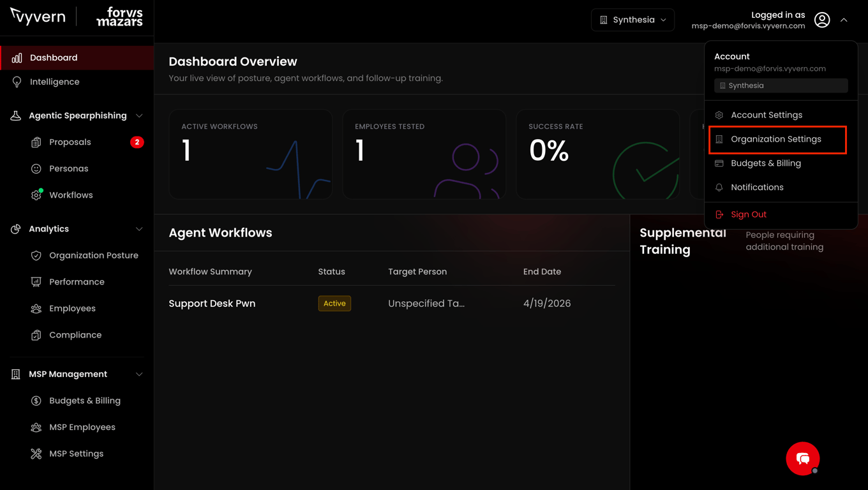Image resolution: width=868 pixels, height=490 pixels.
Task: Collapse the Agentic Spearphishing section
Action: tap(139, 115)
